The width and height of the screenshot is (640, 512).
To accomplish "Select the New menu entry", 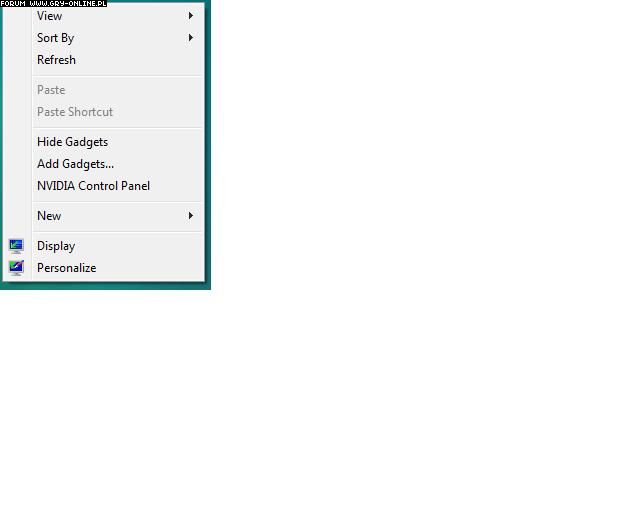I will [x=49, y=216].
